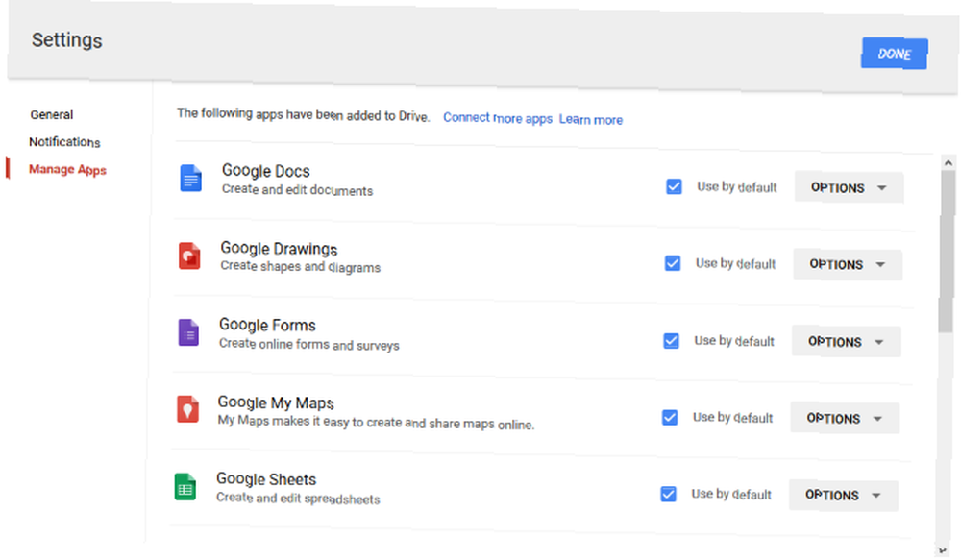This screenshot has height=560, width=961.
Task: Click the Google Docs blue document icon
Action: tap(190, 179)
